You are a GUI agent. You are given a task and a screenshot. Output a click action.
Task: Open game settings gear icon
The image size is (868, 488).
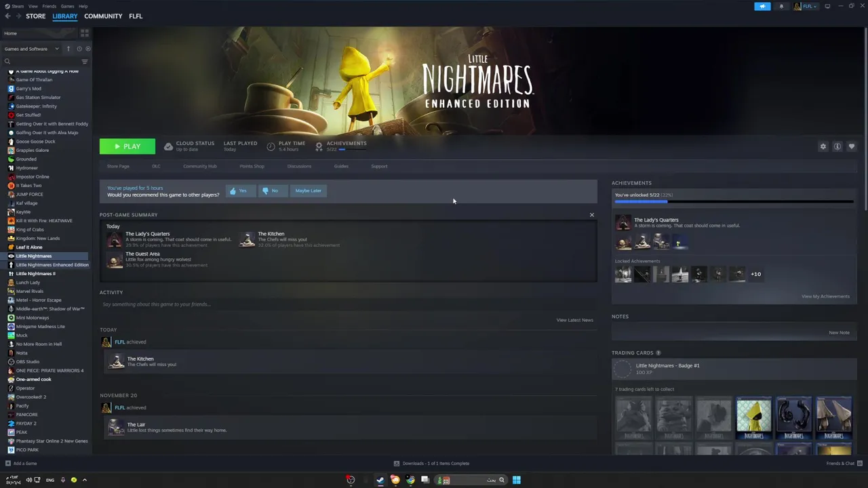823,146
